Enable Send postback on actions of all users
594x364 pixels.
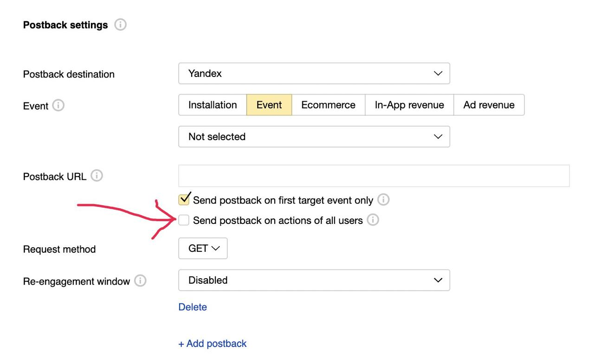pyautogui.click(x=184, y=220)
